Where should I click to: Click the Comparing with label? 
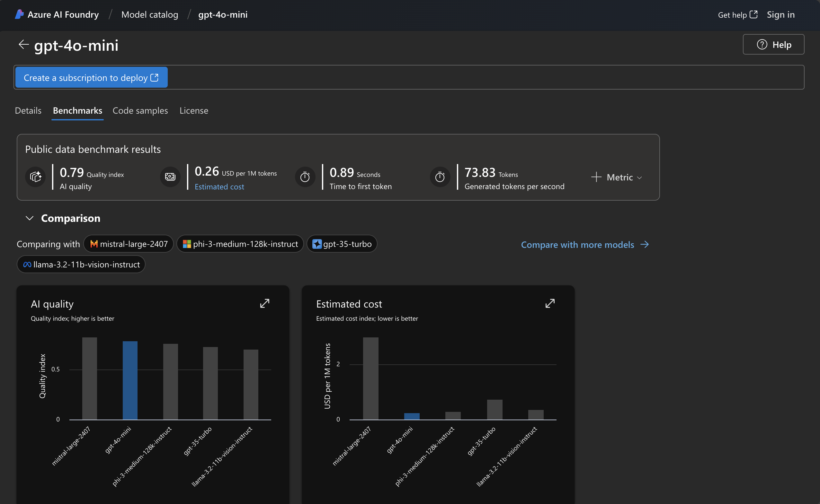[x=49, y=244]
